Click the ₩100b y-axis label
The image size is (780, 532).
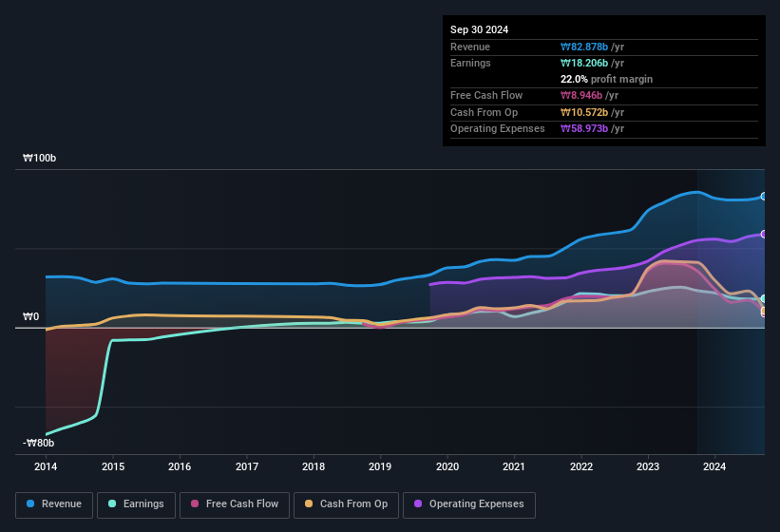click(x=39, y=159)
